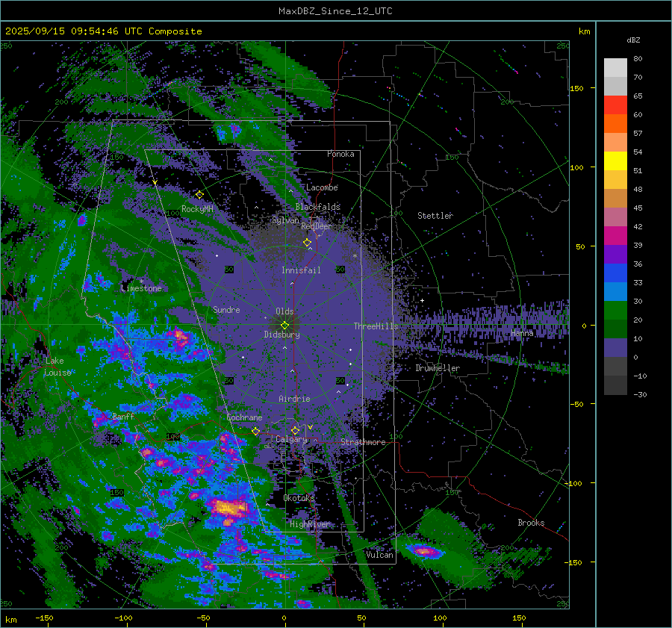Click the ThreeHills label
This screenshot has width=672, height=628.
coord(376,326)
